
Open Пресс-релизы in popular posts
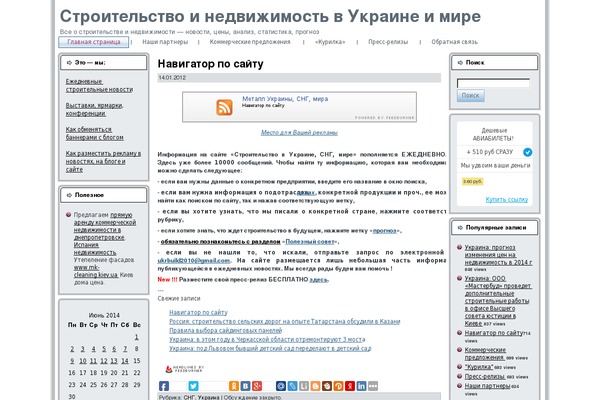point(484,377)
